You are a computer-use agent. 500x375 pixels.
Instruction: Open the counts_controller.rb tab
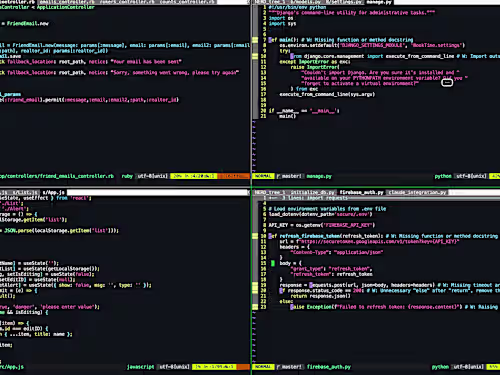point(187,2)
